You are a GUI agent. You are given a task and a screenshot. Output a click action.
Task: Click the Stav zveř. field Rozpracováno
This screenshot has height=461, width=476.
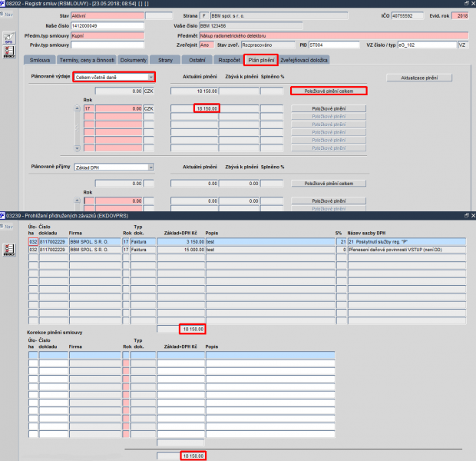tap(268, 45)
